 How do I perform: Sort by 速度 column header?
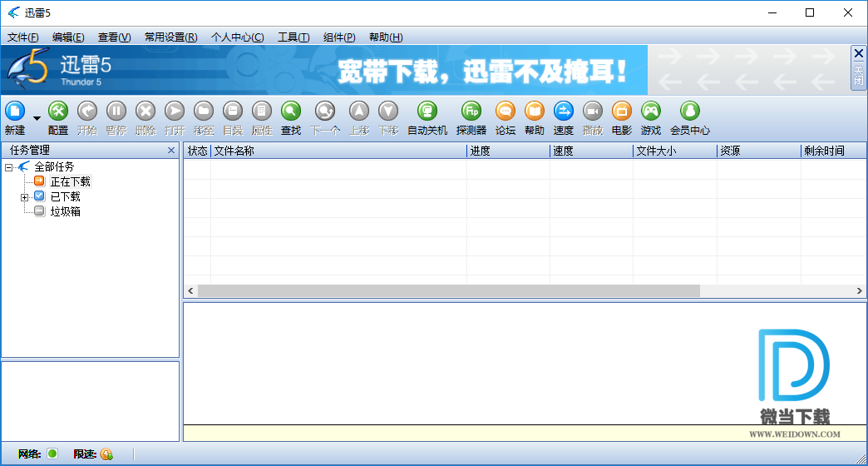[x=591, y=151]
